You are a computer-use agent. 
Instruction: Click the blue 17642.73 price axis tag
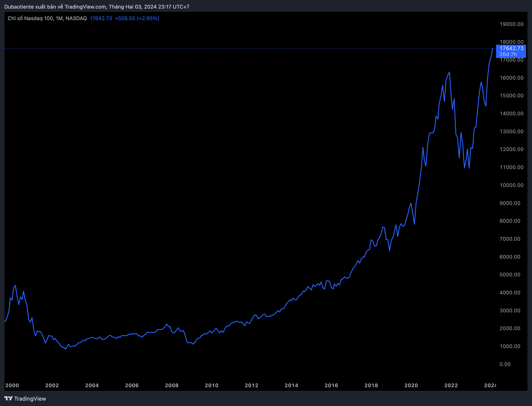coord(511,48)
